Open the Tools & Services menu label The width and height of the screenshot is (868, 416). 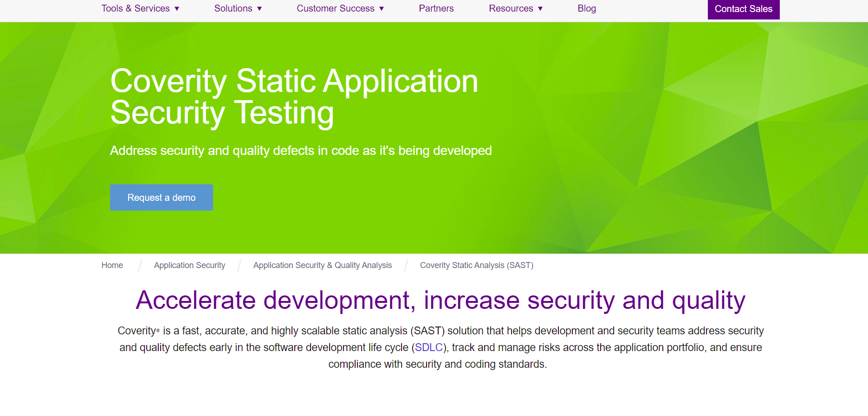[136, 9]
